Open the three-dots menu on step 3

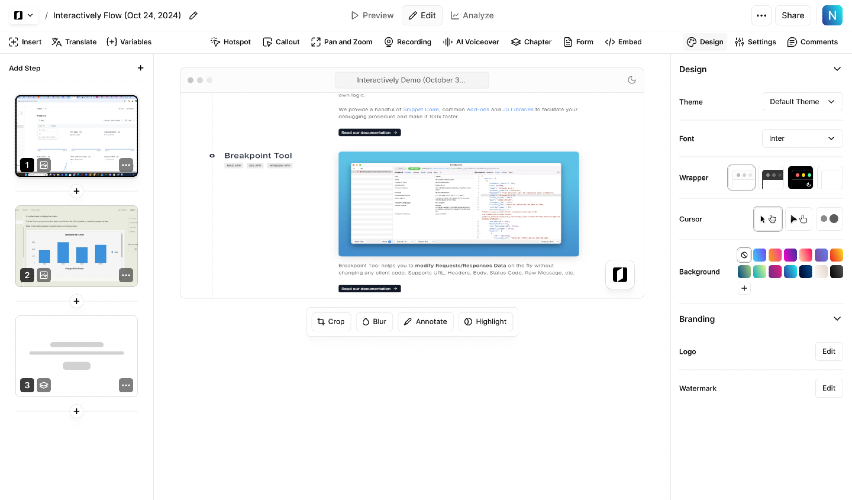tap(126, 385)
